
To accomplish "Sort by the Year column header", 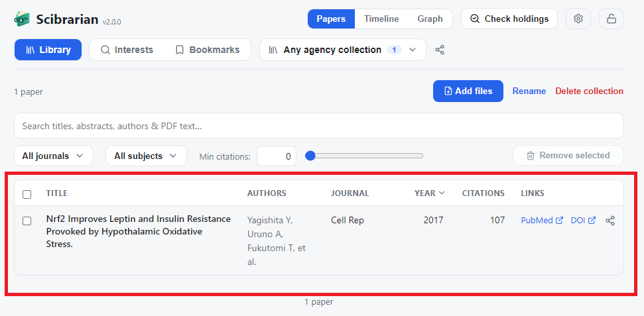I will [429, 193].
